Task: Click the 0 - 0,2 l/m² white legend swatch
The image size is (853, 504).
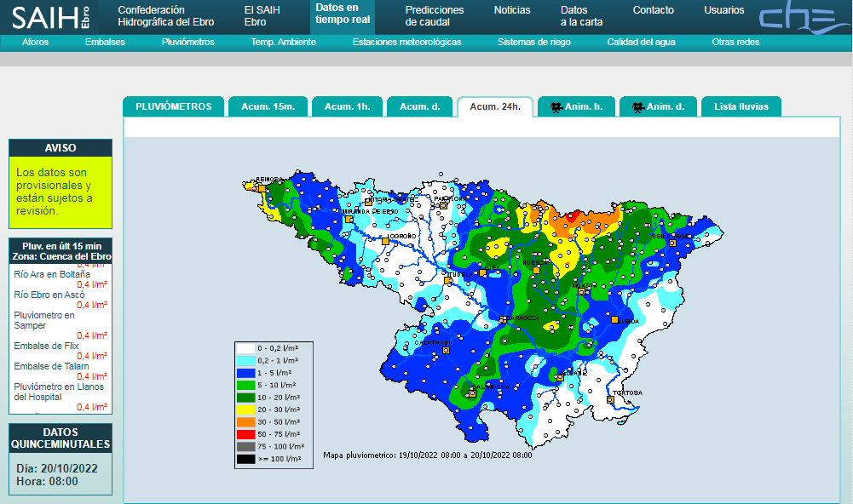Action: click(x=246, y=348)
